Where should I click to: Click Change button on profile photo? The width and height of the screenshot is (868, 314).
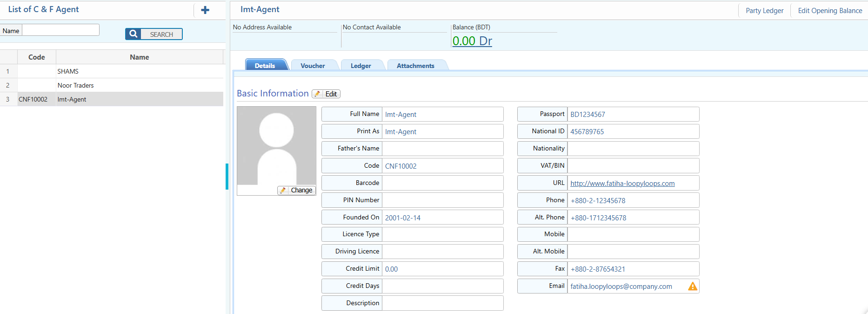297,190
